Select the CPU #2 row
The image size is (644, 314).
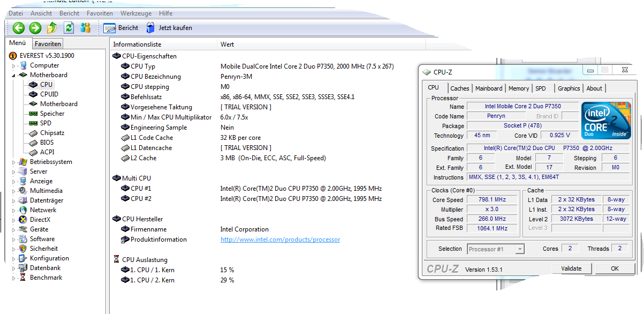coord(252,199)
